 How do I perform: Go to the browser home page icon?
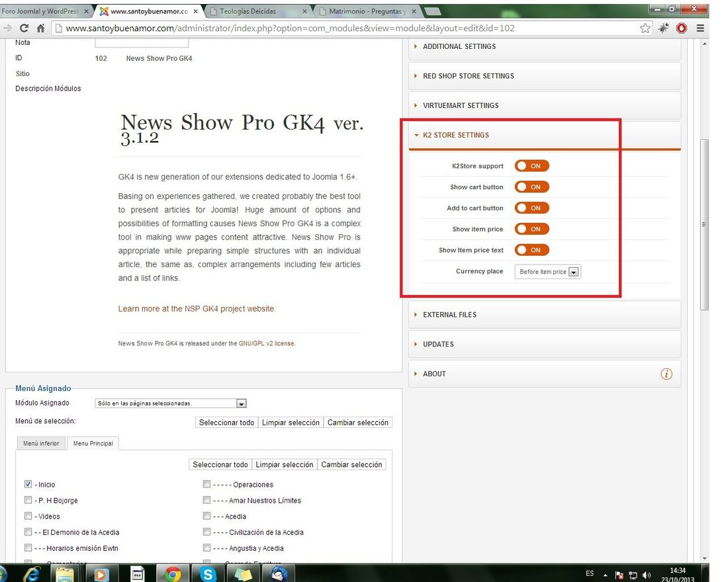(x=41, y=28)
